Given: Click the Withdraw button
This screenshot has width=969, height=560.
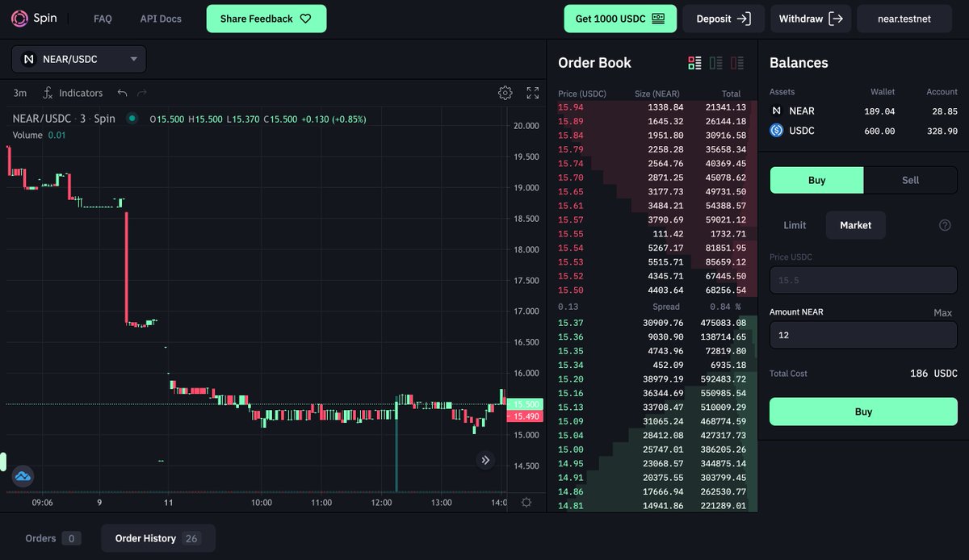Looking at the screenshot, I should 811,19.
